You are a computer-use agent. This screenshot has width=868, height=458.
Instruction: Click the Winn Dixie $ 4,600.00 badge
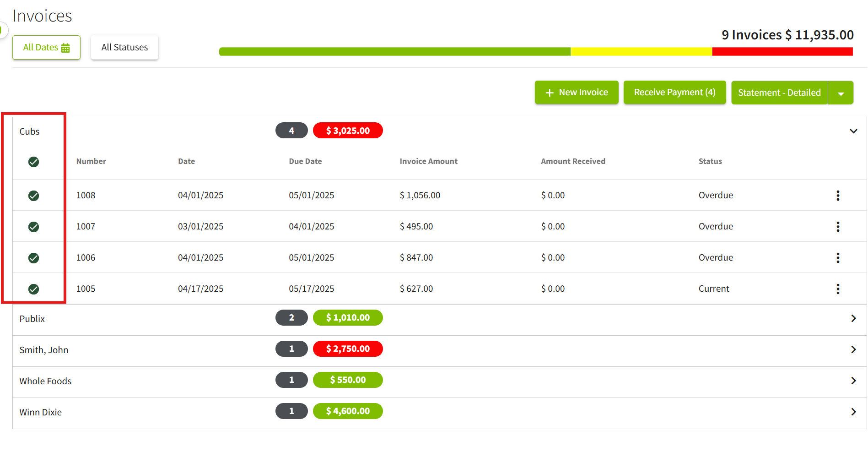click(348, 411)
